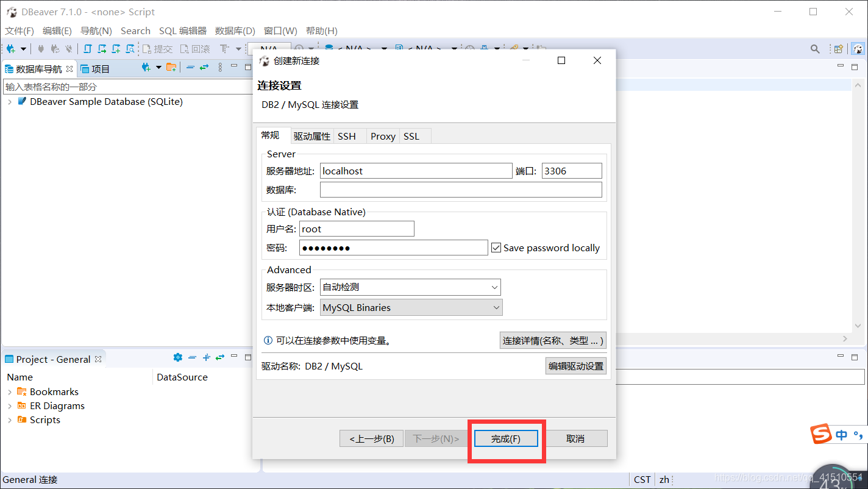Toggle the Save password locally checkbox

[x=496, y=248]
